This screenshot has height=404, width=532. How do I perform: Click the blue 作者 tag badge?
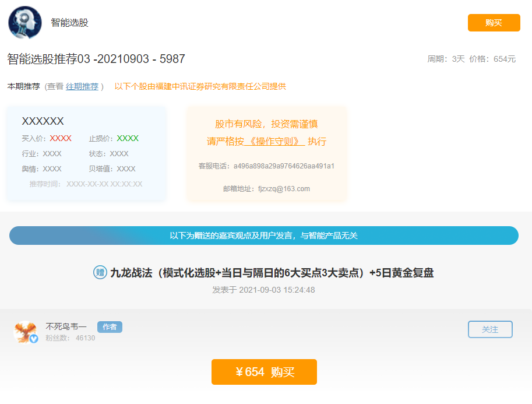tap(110, 327)
